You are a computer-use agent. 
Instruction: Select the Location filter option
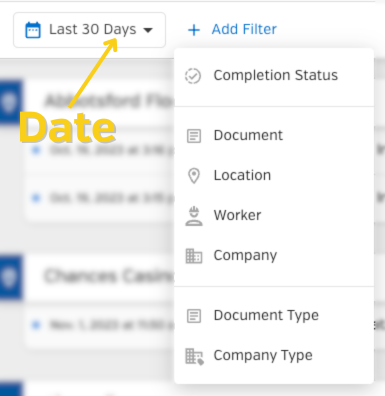[274, 175]
